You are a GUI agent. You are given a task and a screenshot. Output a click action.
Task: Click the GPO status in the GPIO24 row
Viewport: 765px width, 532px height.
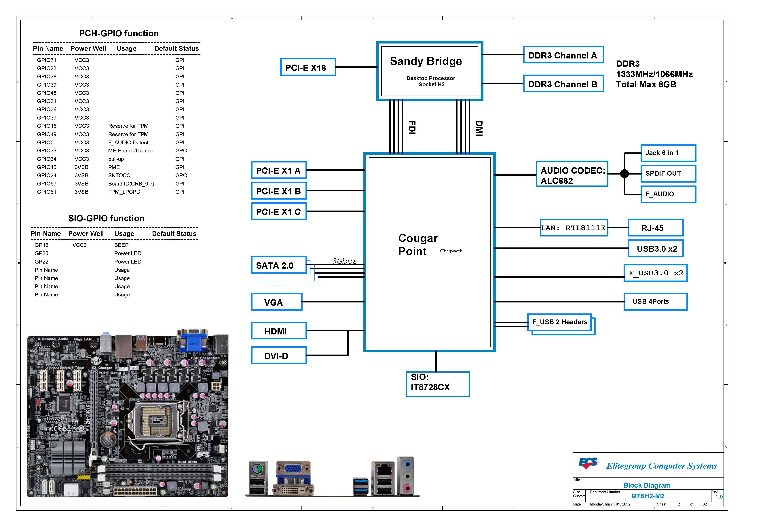pyautogui.click(x=181, y=175)
